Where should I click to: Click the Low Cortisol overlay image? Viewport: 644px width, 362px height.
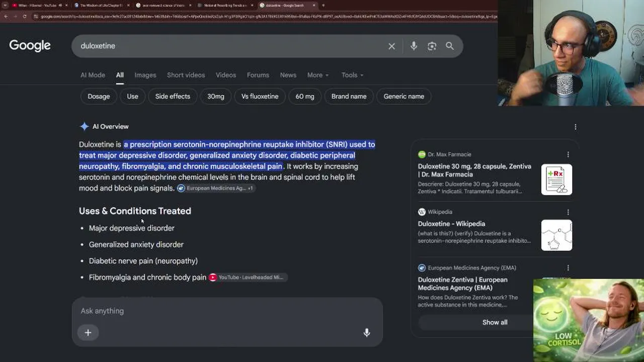point(589,320)
